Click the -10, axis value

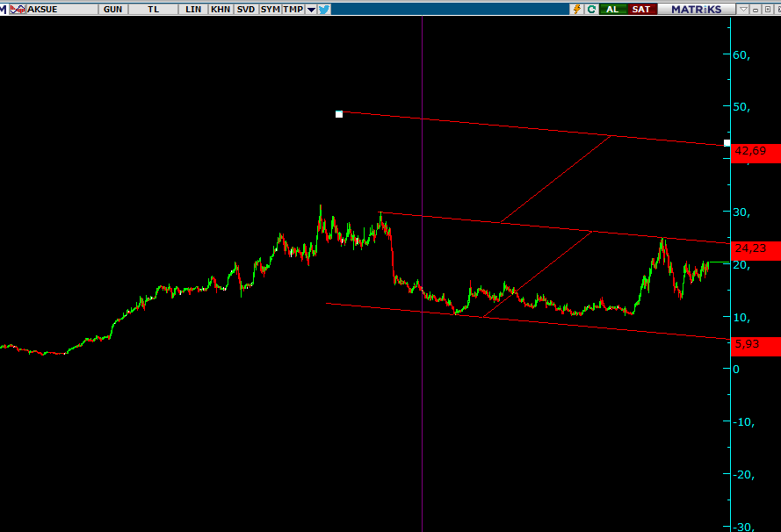(x=743, y=422)
